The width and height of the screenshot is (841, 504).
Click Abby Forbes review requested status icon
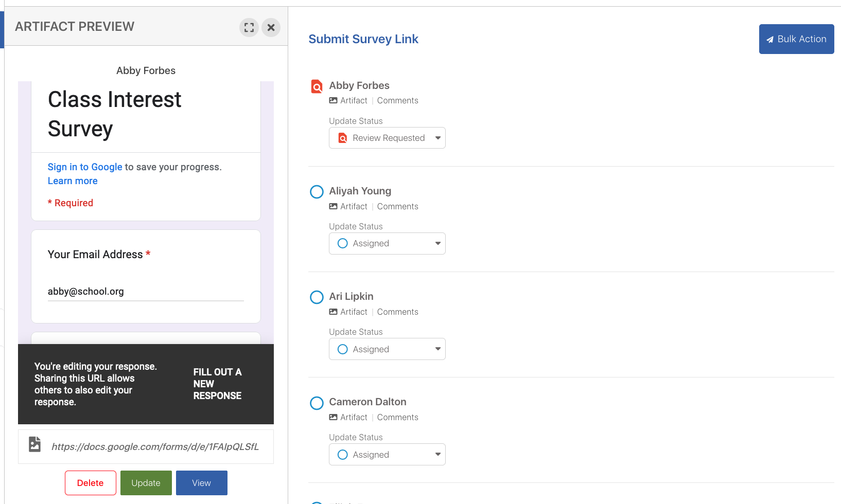coord(317,86)
